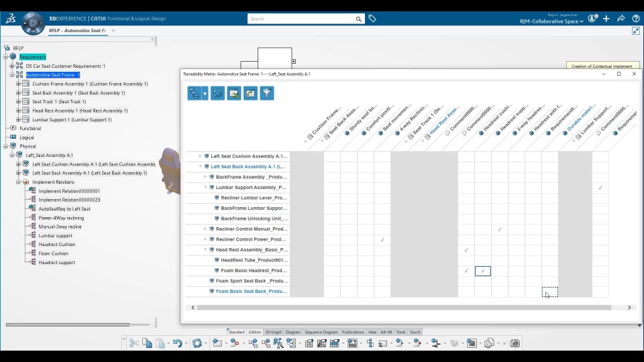Image resolution: width=644 pixels, height=362 pixels.
Task: Toggle the highlighted checkmark cell in Foam Basic Headrest row
Action: pyautogui.click(x=483, y=271)
